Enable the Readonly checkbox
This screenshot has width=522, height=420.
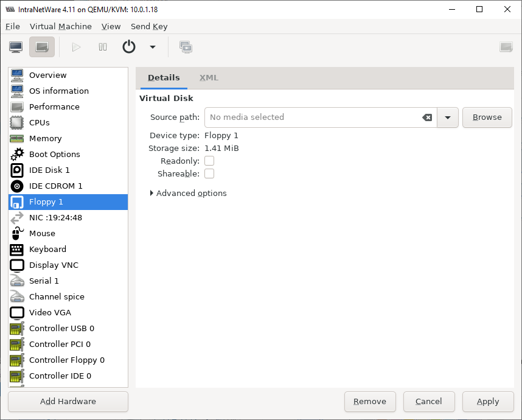coord(209,161)
